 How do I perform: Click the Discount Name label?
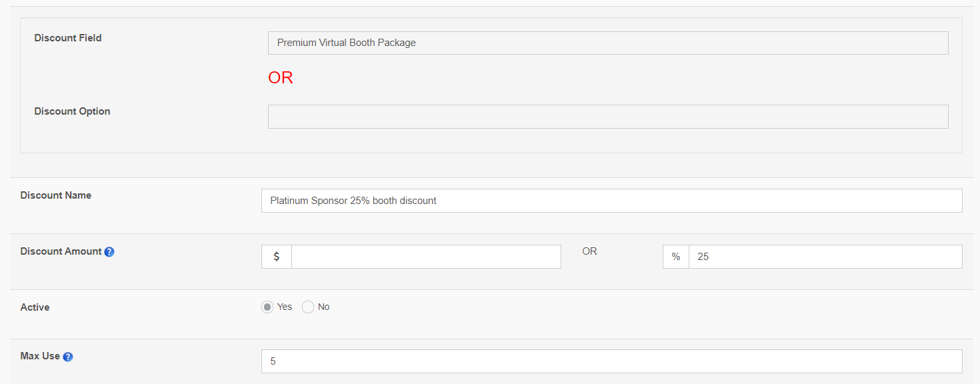pos(56,195)
